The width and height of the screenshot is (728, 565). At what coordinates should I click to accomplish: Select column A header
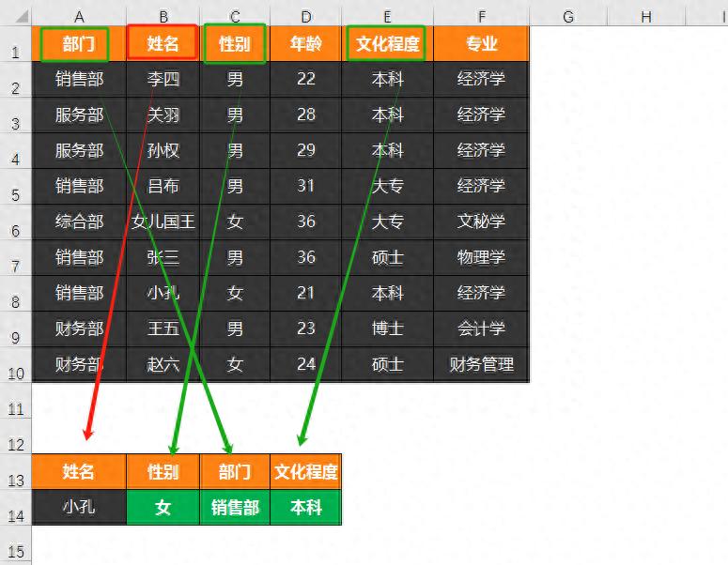(79, 17)
